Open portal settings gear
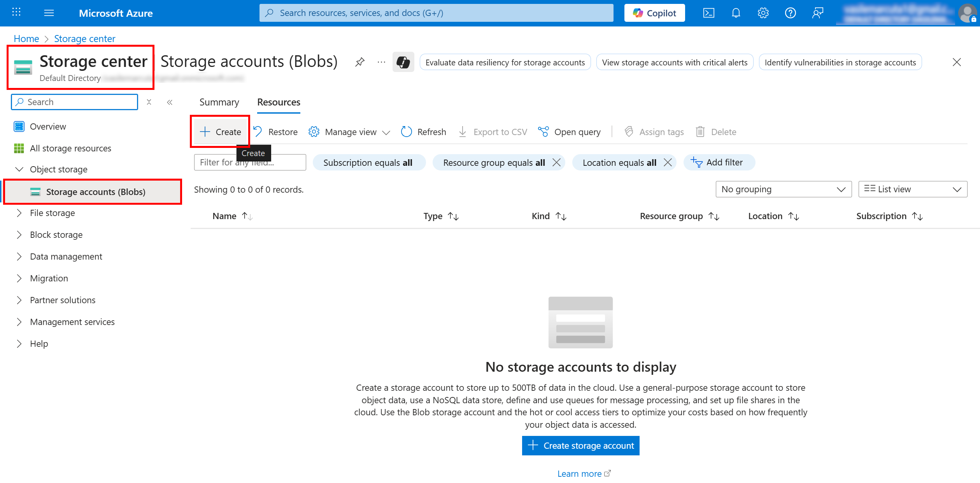Screen dimensions: 980x483 pos(763,13)
